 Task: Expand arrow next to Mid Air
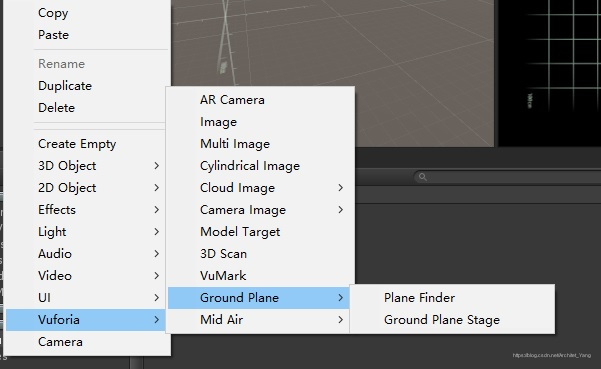click(340, 320)
